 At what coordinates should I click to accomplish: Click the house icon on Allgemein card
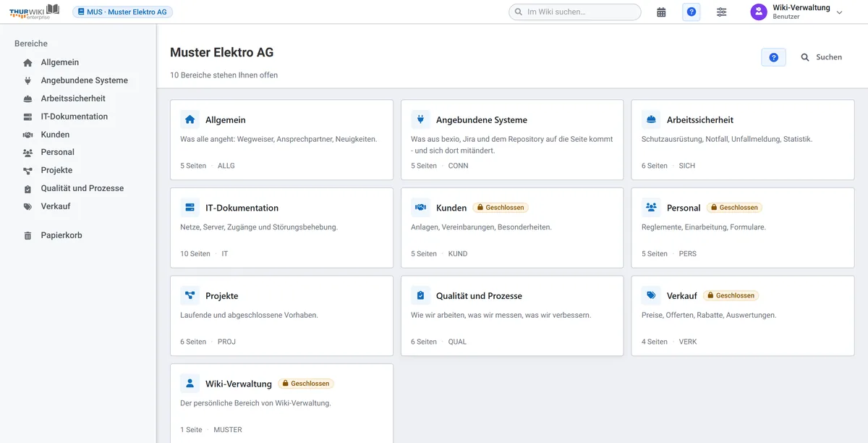[x=190, y=119]
